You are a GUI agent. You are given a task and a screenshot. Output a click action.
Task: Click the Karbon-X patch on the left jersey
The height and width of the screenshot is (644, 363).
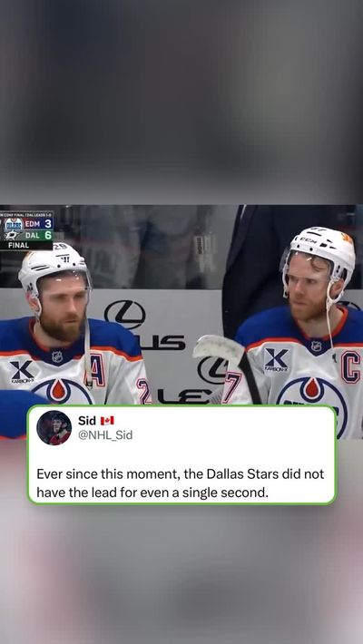[22, 372]
